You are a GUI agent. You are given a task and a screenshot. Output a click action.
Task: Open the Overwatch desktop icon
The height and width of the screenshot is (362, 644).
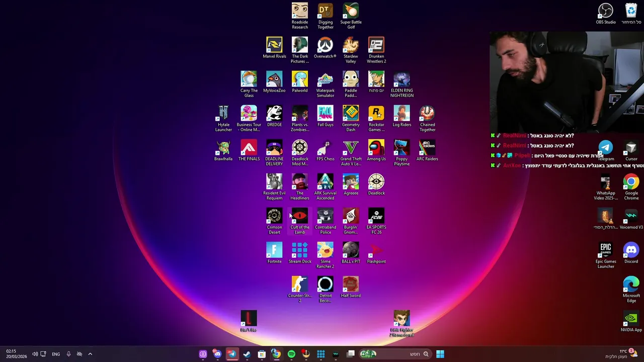[x=325, y=48]
